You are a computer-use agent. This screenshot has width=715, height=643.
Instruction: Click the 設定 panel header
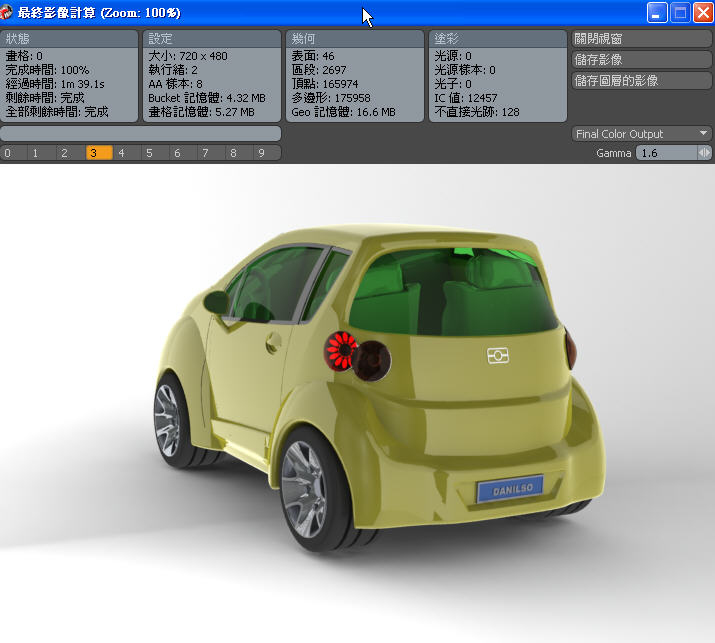212,39
